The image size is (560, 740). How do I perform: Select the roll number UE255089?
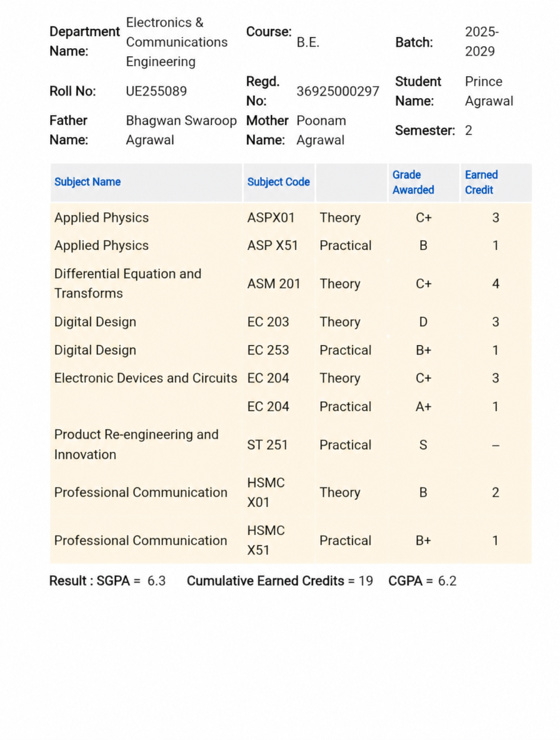coord(156,91)
